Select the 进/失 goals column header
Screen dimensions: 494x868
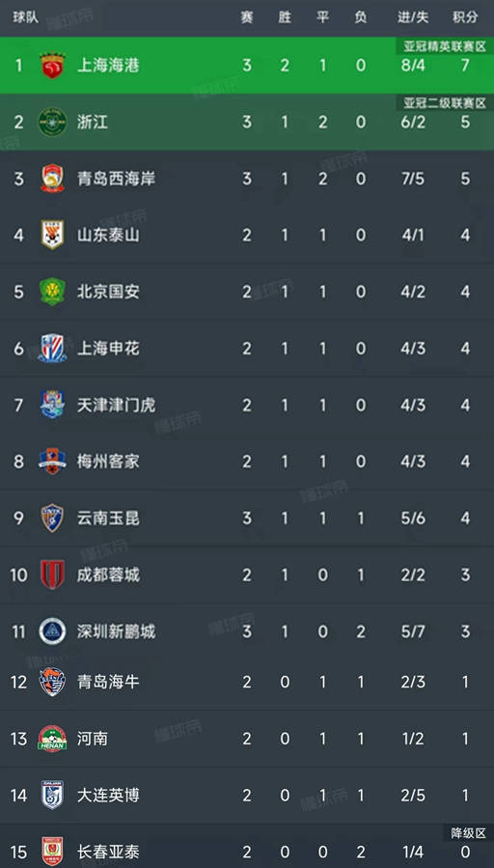[413, 17]
